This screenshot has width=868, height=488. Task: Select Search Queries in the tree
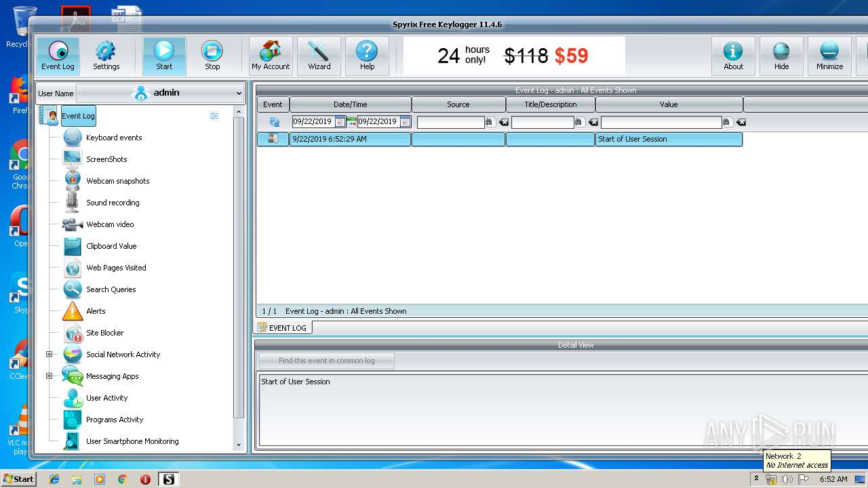coord(111,289)
